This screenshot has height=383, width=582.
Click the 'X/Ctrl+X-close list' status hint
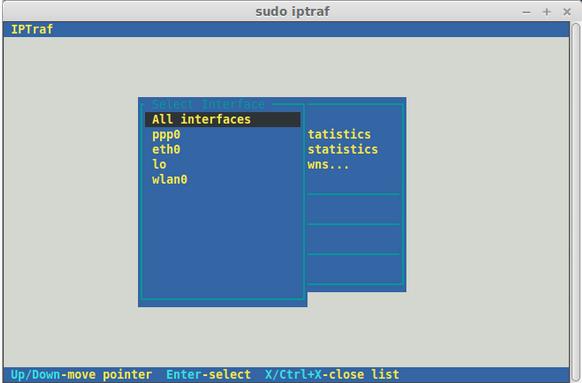coord(332,374)
